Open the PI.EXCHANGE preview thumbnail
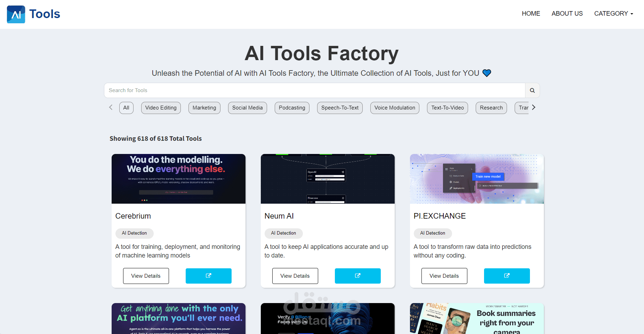This screenshot has width=644, height=334. click(477, 179)
